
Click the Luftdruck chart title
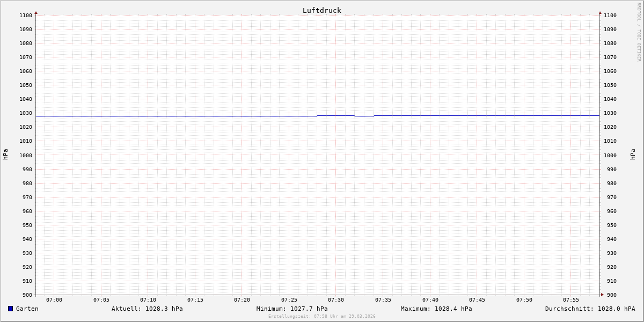321,10
